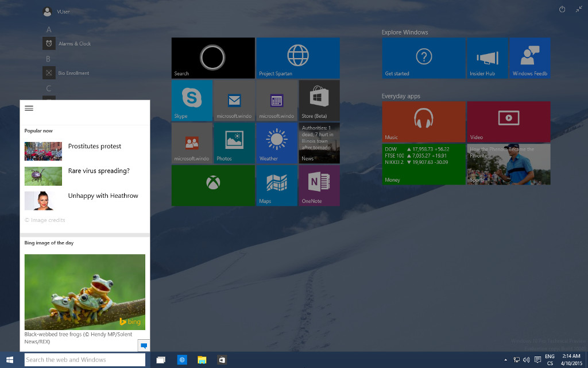
Task: Open the taskbar clock showing 2:14 AM
Action: pos(571,360)
